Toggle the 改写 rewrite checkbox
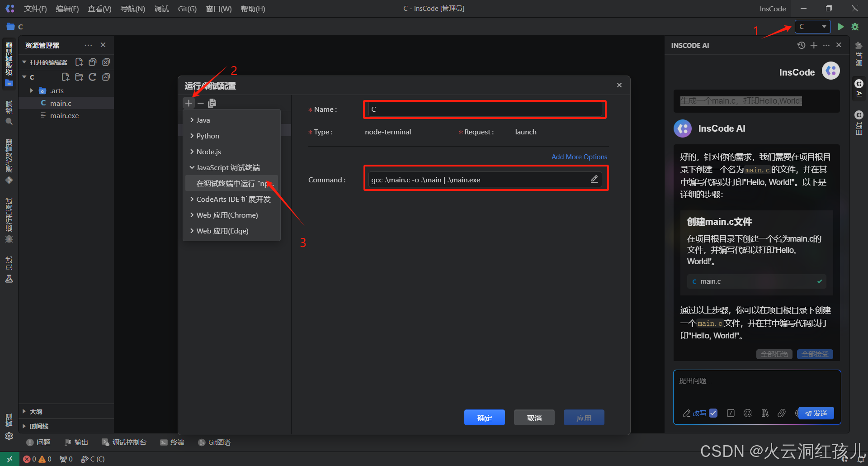The image size is (868, 466). click(713, 413)
